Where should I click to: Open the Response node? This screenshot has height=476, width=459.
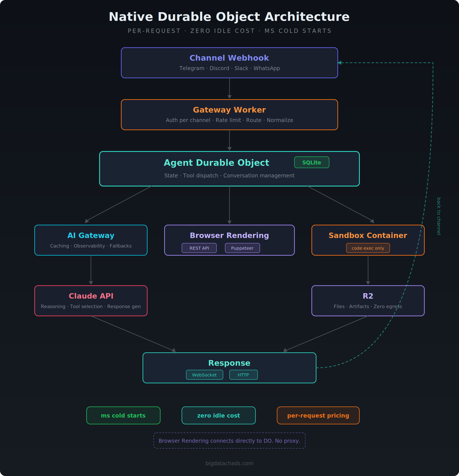coord(229,363)
